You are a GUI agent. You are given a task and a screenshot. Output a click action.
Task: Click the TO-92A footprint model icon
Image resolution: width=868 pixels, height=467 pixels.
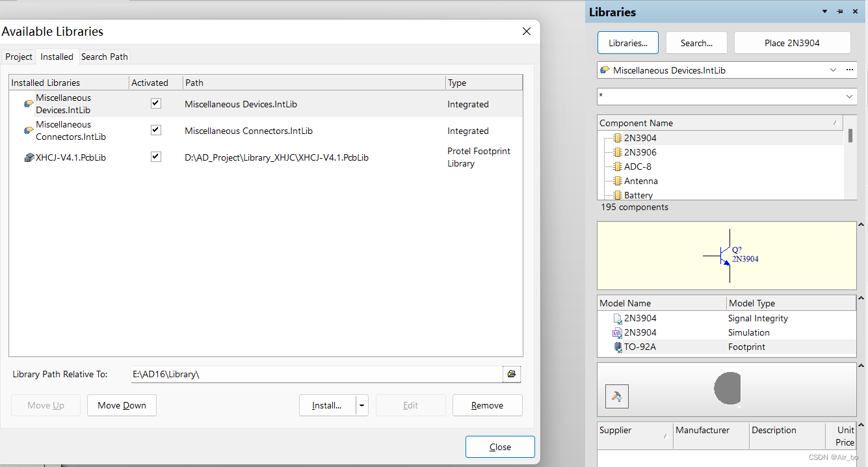tap(618, 347)
